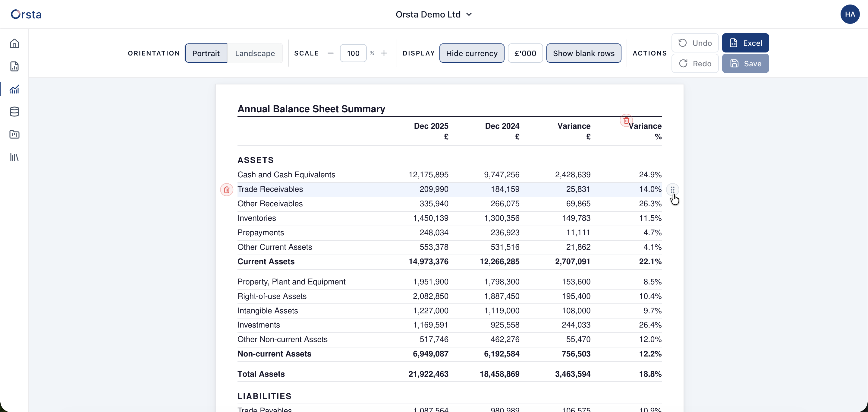The width and height of the screenshot is (868, 412).
Task: Select the Cash and Cash Equivalents row label
Action: pyautogui.click(x=286, y=175)
